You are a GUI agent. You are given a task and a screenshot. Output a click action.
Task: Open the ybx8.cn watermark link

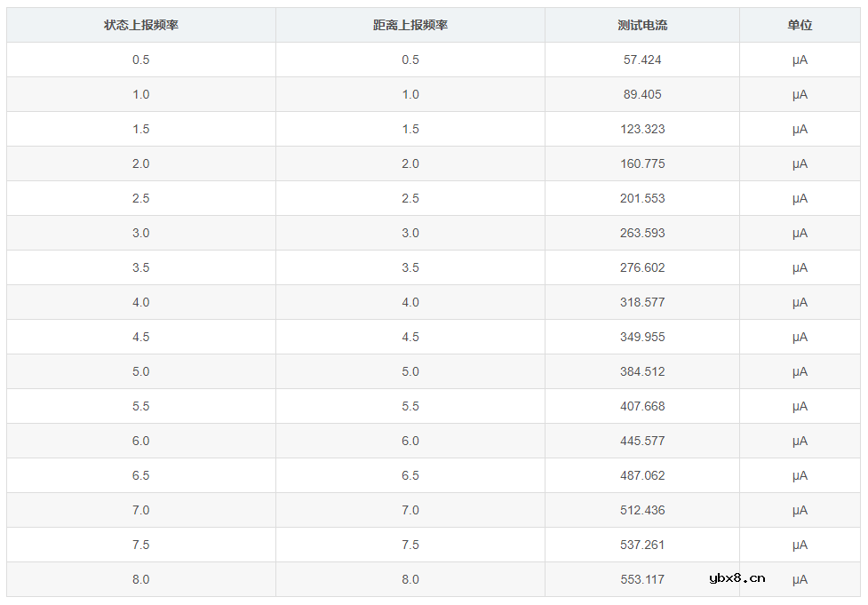point(737,578)
